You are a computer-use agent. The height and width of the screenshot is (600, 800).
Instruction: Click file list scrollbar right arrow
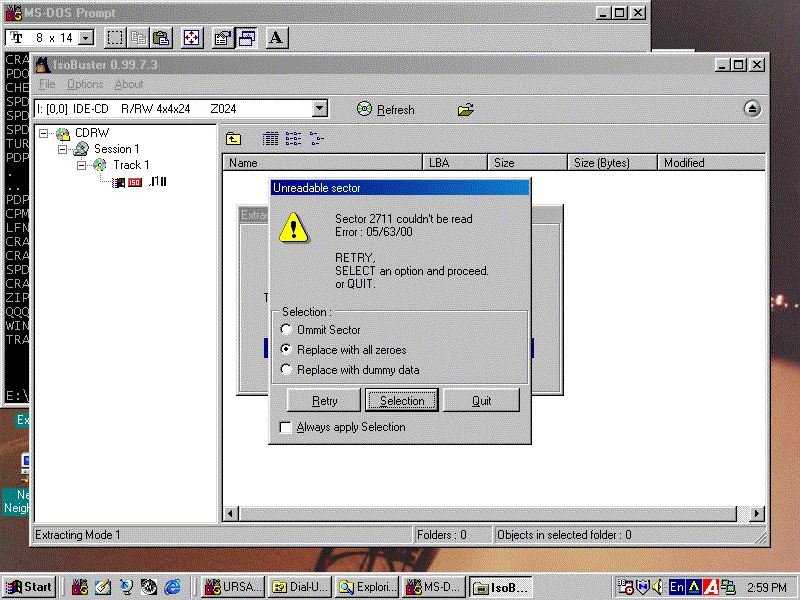pos(757,513)
